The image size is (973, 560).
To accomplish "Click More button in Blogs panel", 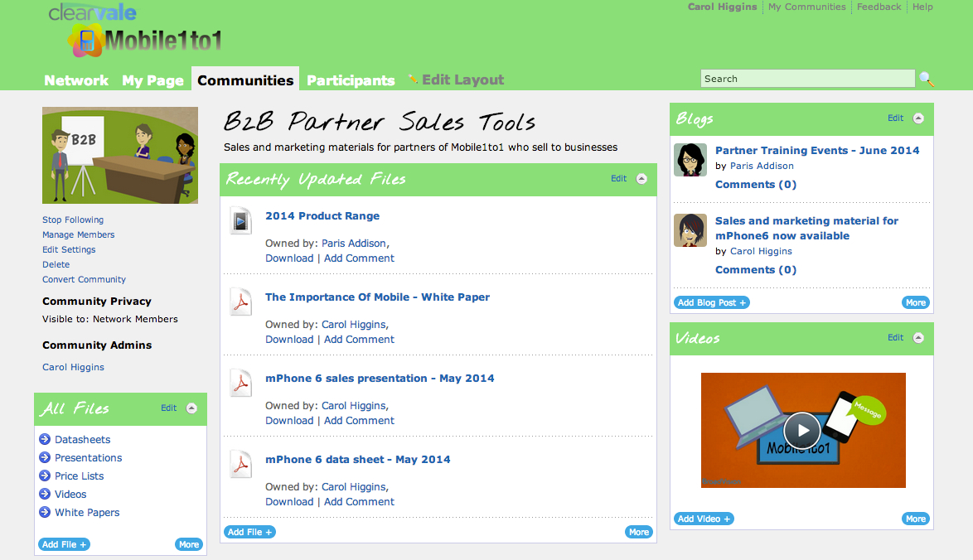I will click(915, 302).
